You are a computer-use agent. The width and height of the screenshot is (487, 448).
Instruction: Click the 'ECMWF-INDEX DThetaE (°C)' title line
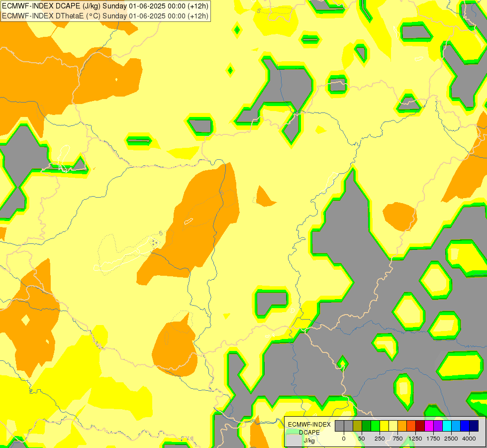coord(105,16)
